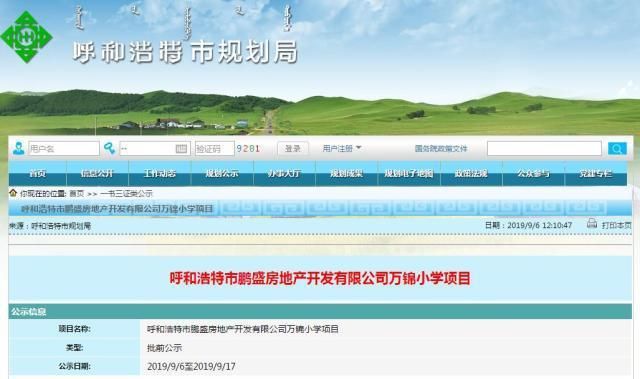Open the 党建专栏 navigation tab
The width and height of the screenshot is (640, 379).
(596, 173)
